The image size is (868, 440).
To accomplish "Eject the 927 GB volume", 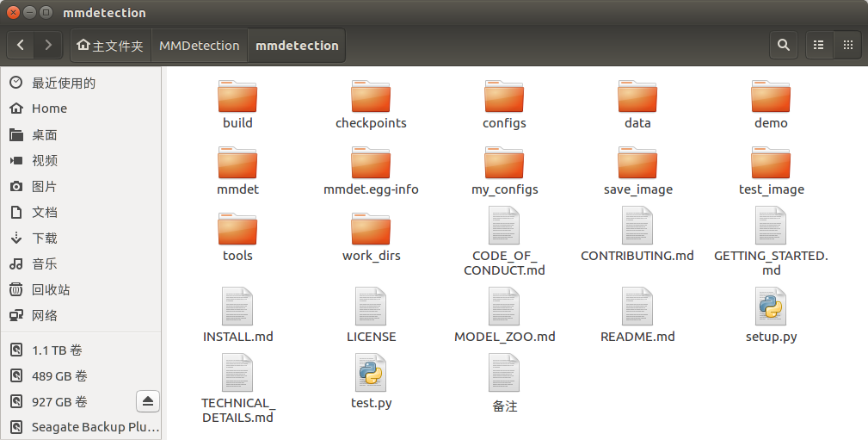I will point(148,401).
